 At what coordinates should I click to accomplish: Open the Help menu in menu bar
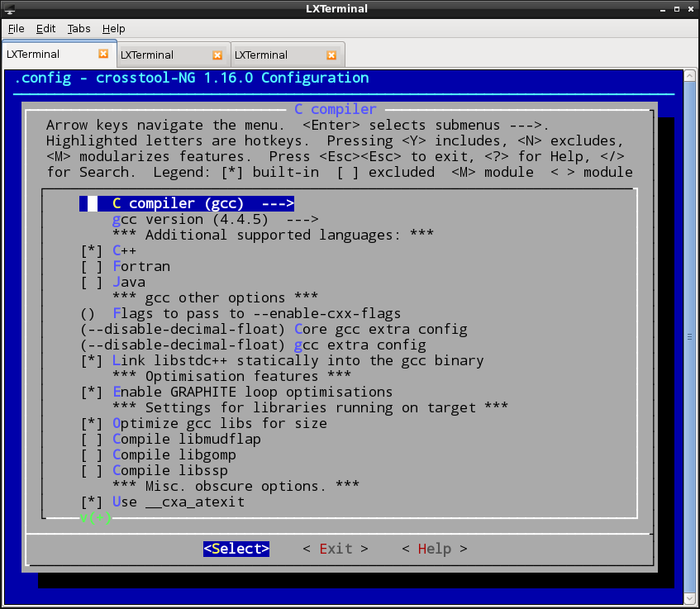click(x=113, y=29)
